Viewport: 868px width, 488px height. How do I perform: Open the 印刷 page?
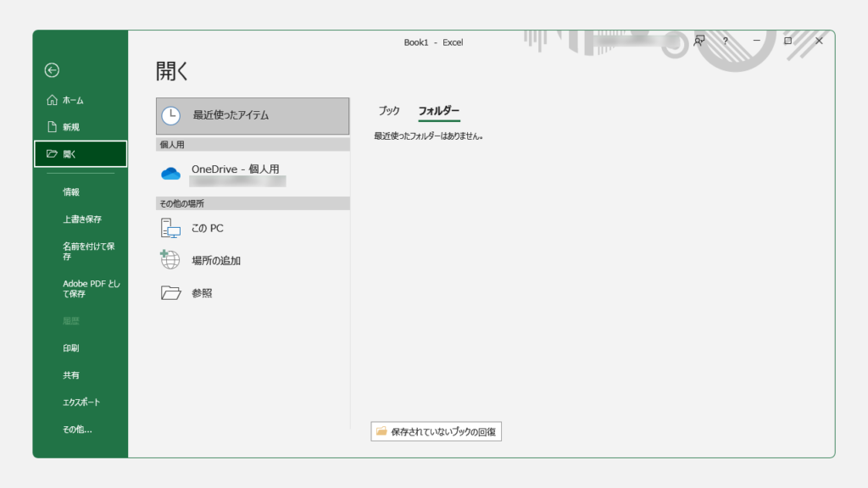point(71,348)
